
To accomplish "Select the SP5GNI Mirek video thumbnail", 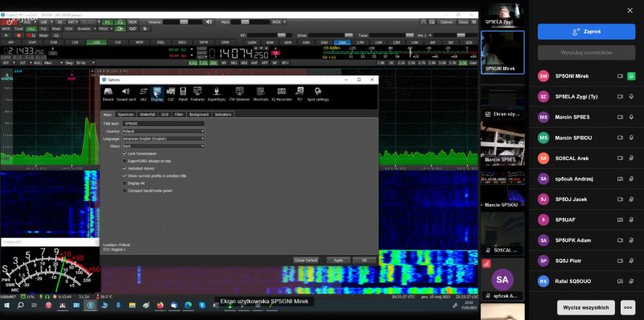I will [502, 52].
